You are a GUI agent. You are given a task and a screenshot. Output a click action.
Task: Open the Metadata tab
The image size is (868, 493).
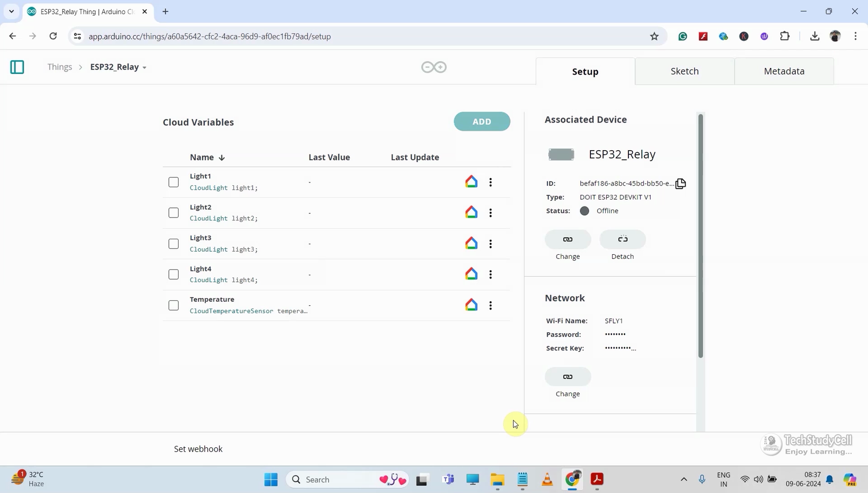click(784, 71)
